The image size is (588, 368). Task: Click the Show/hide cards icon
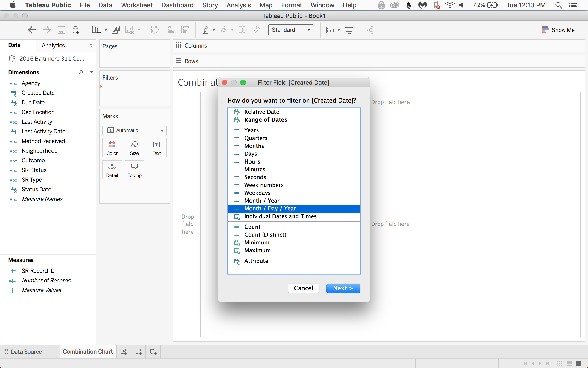(x=331, y=30)
